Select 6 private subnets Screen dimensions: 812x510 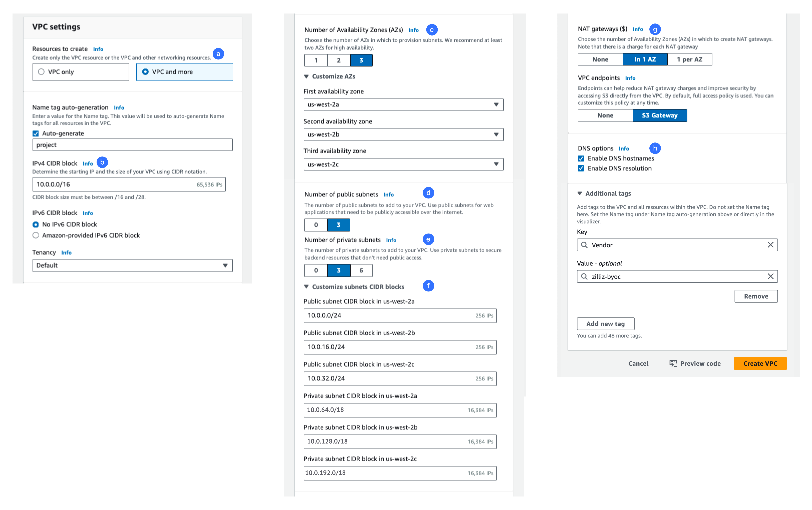pyautogui.click(x=361, y=270)
